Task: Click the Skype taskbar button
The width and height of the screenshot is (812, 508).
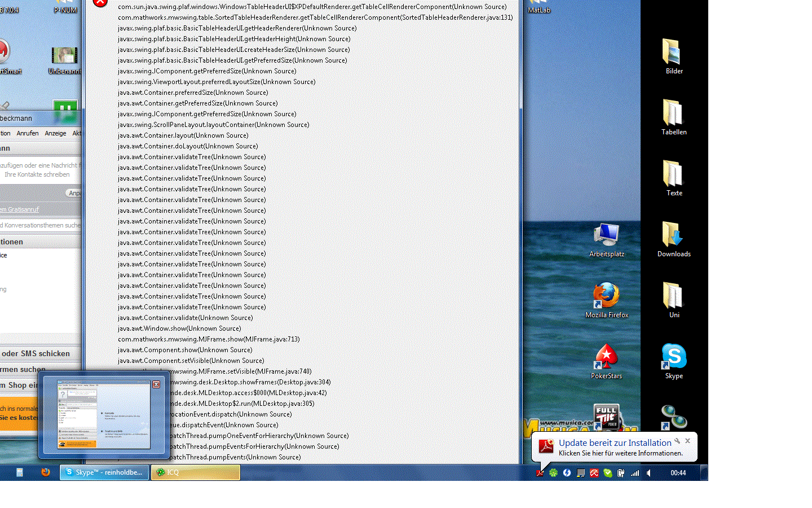Action: (105, 472)
